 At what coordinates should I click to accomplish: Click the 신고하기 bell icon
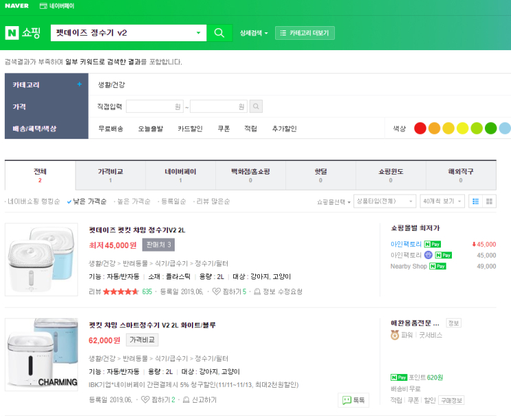[186, 399]
